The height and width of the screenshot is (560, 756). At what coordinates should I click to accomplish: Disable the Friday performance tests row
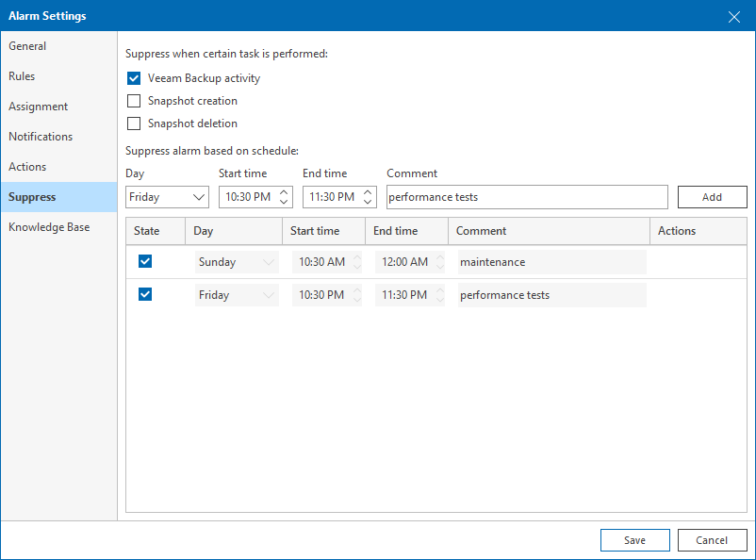[x=145, y=294]
